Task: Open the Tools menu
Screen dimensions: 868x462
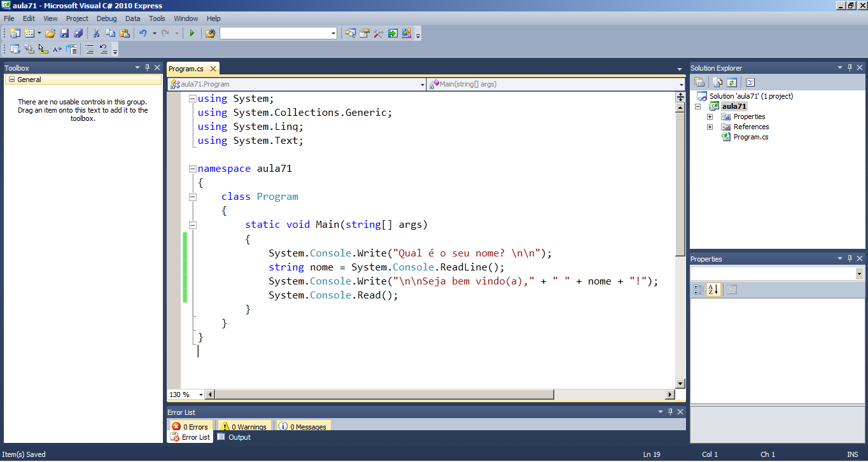Action: click(157, 18)
